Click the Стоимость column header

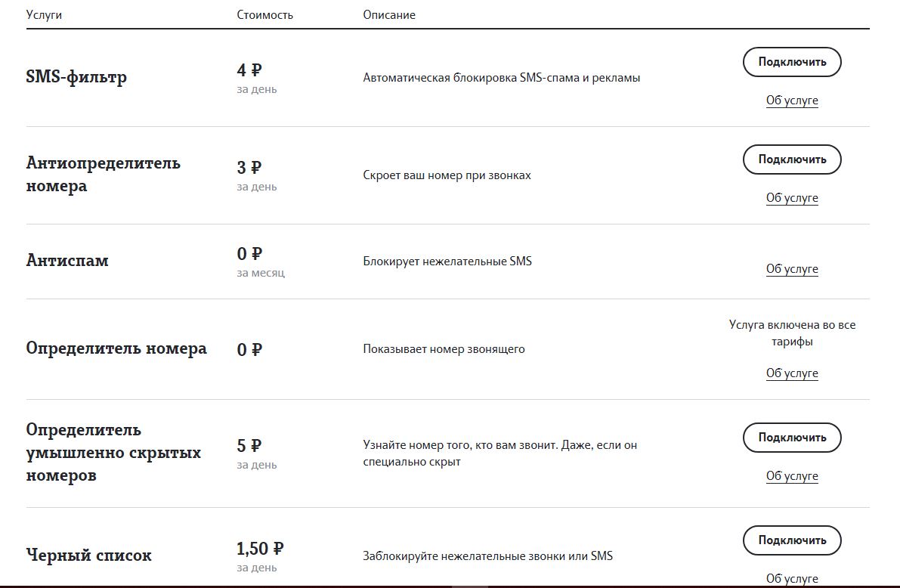[264, 15]
